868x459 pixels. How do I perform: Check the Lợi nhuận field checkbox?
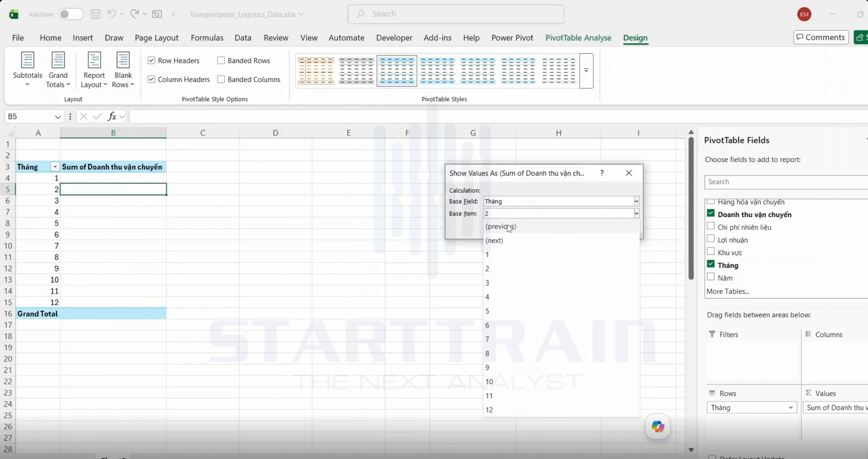[x=711, y=239]
